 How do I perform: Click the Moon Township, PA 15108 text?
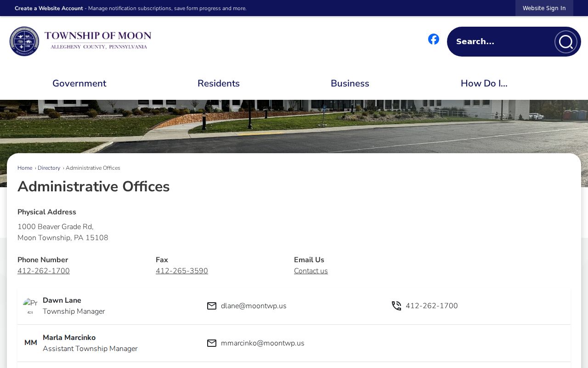[63, 238]
